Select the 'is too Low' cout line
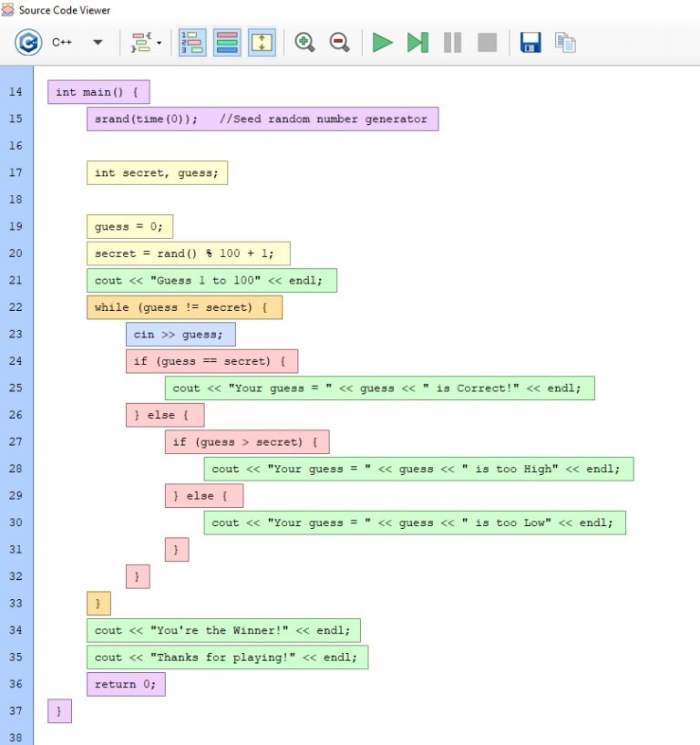The width and height of the screenshot is (700, 745). pos(415,523)
